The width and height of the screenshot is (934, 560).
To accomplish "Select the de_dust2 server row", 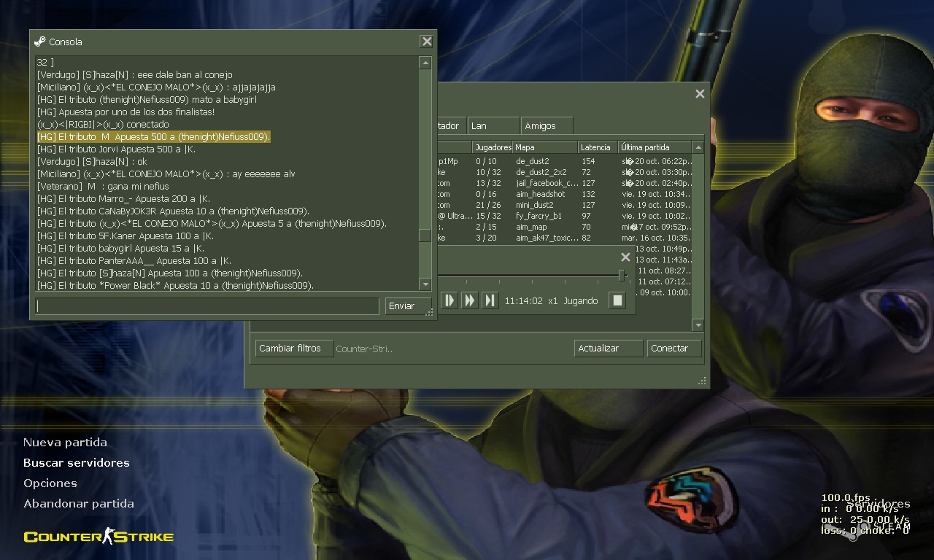I will pos(564,161).
